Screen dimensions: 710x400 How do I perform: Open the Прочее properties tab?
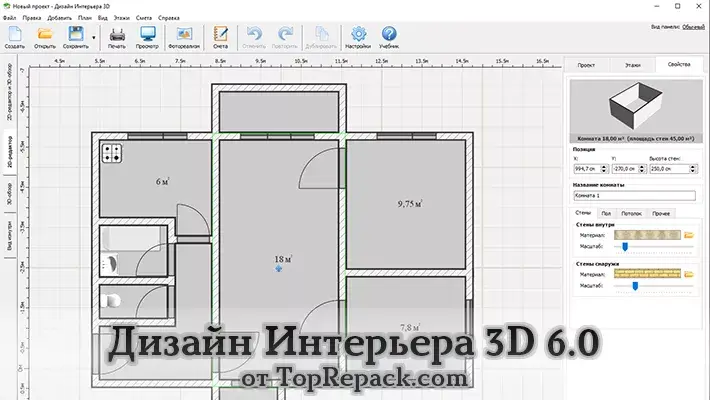point(661,213)
